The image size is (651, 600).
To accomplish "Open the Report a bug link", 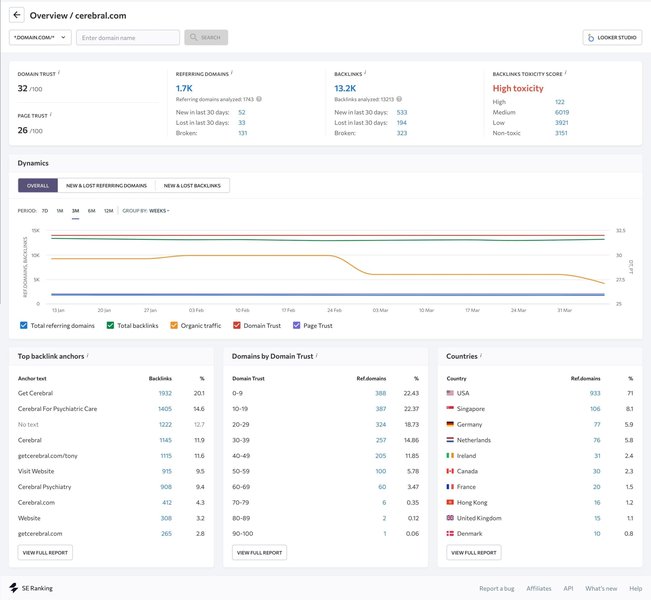I will [497, 588].
